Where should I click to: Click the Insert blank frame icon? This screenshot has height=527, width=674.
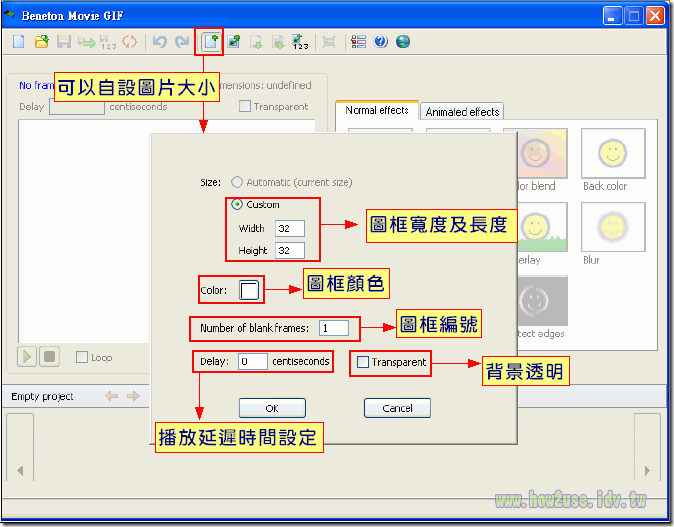(x=211, y=42)
